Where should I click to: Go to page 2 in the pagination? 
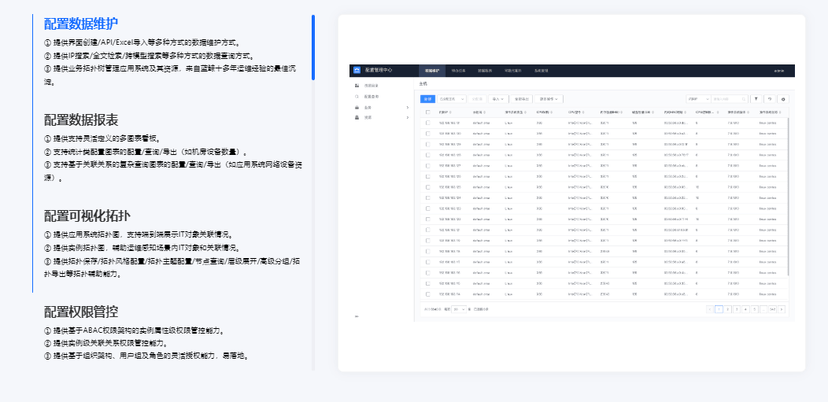[728, 309]
